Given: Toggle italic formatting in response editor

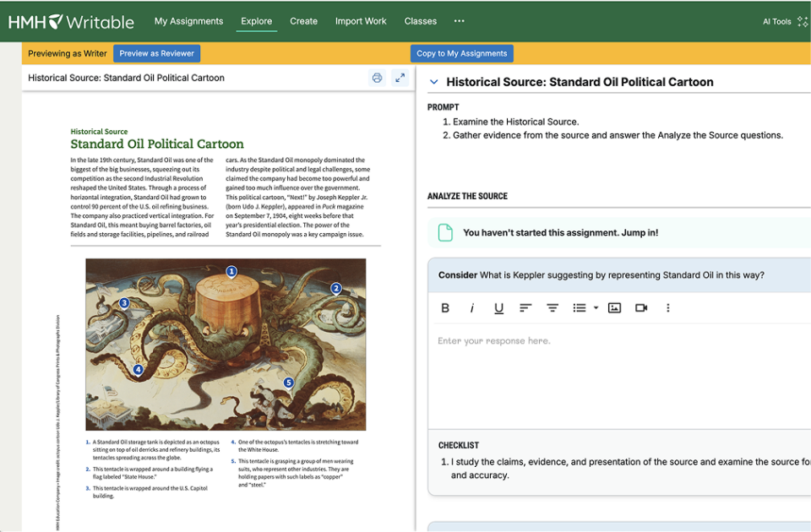Looking at the screenshot, I should tap(471, 308).
